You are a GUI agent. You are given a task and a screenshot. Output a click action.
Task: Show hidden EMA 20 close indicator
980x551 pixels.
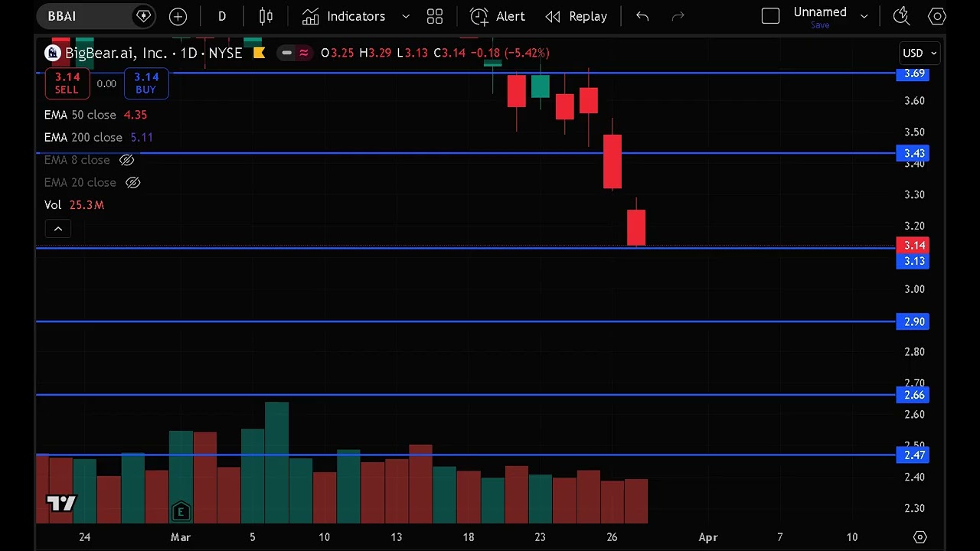132,182
